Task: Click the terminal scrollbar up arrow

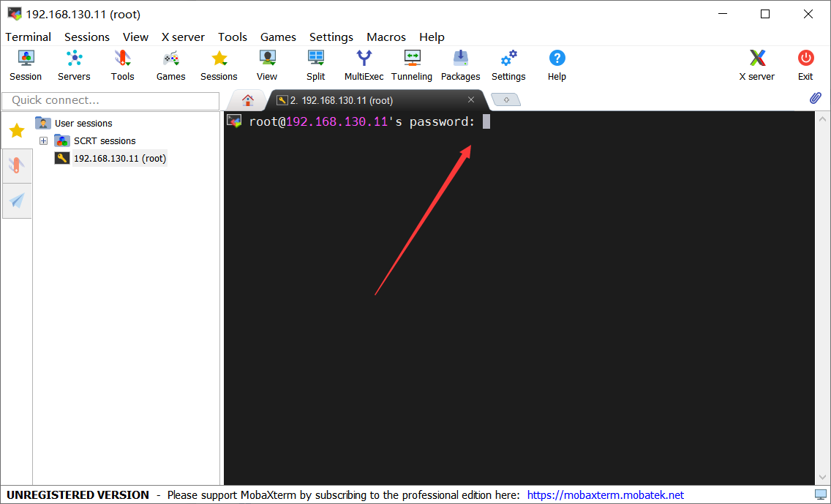Action: 822,119
